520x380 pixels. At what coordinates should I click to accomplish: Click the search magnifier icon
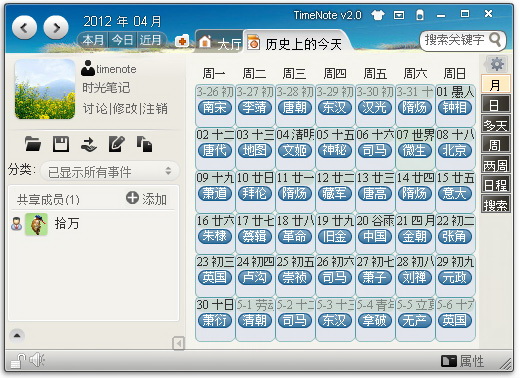495,40
